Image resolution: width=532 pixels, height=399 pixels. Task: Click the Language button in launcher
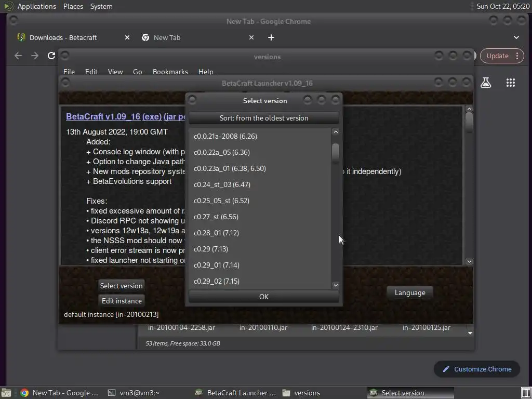tap(410, 293)
